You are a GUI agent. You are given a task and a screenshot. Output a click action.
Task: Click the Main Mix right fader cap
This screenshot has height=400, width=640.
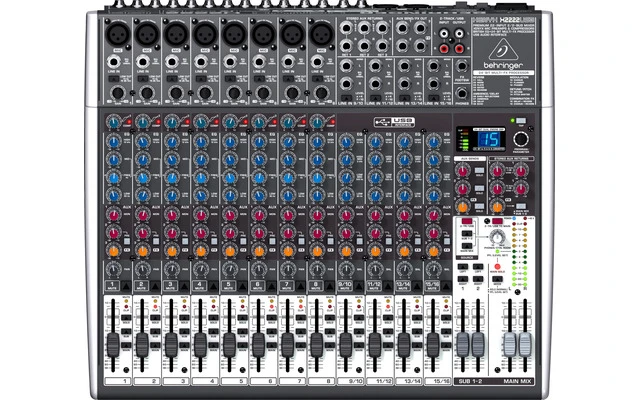(525, 345)
